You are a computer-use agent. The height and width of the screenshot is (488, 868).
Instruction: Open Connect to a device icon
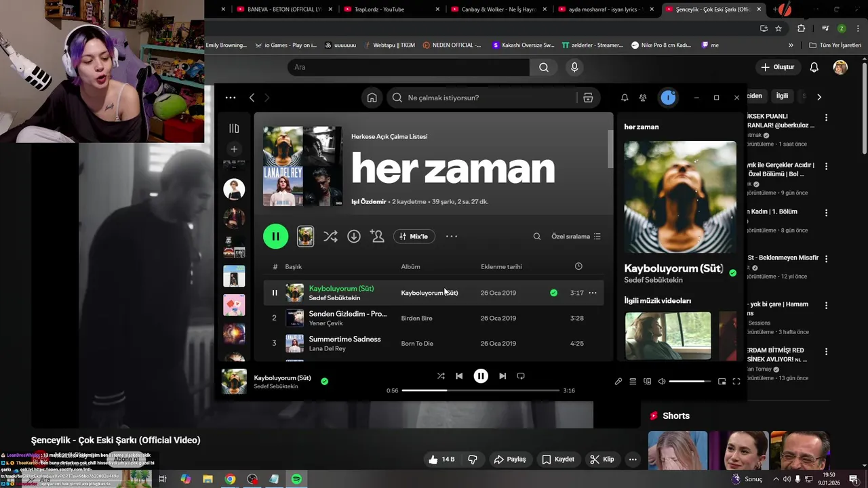click(647, 382)
